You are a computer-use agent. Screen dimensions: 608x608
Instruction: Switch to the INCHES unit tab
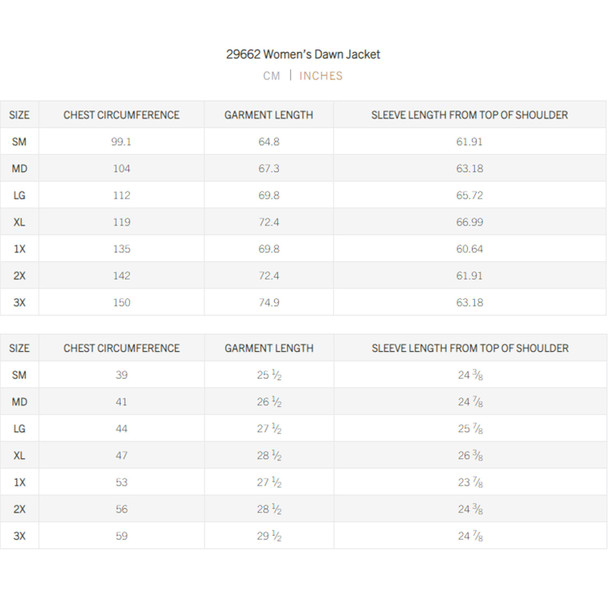coord(321,76)
